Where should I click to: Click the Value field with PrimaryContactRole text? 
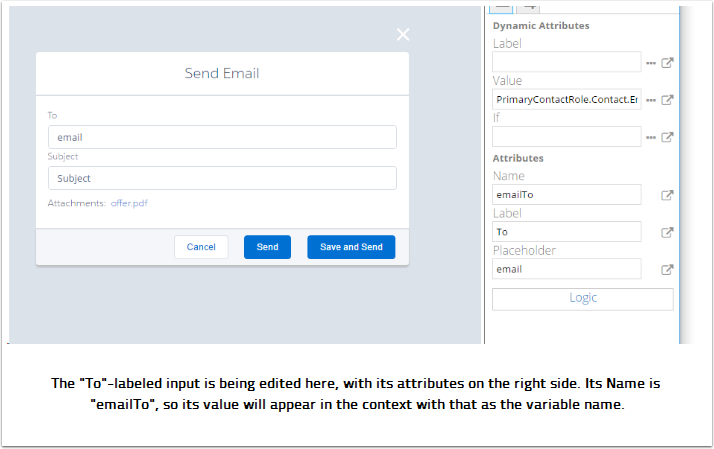566,100
